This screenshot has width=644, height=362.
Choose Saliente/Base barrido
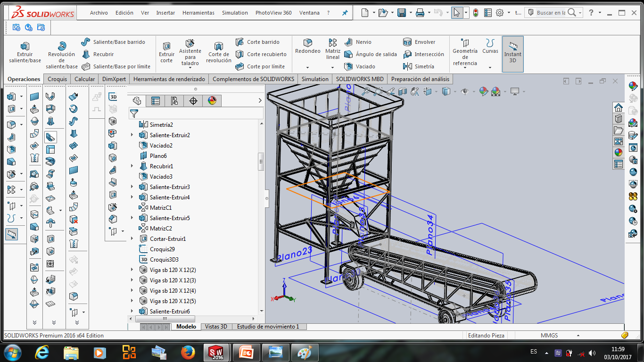[113, 42]
